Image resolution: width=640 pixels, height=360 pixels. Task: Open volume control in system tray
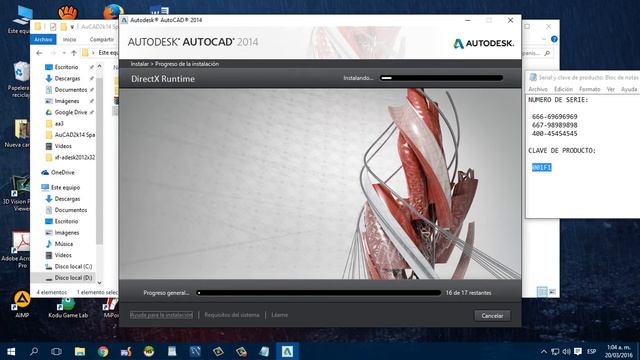[566, 351]
